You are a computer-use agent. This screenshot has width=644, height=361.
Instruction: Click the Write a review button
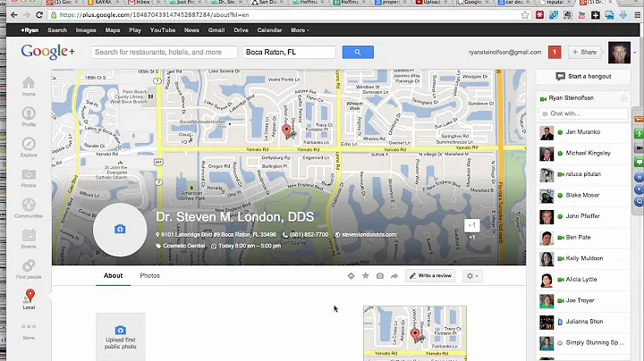click(x=431, y=276)
